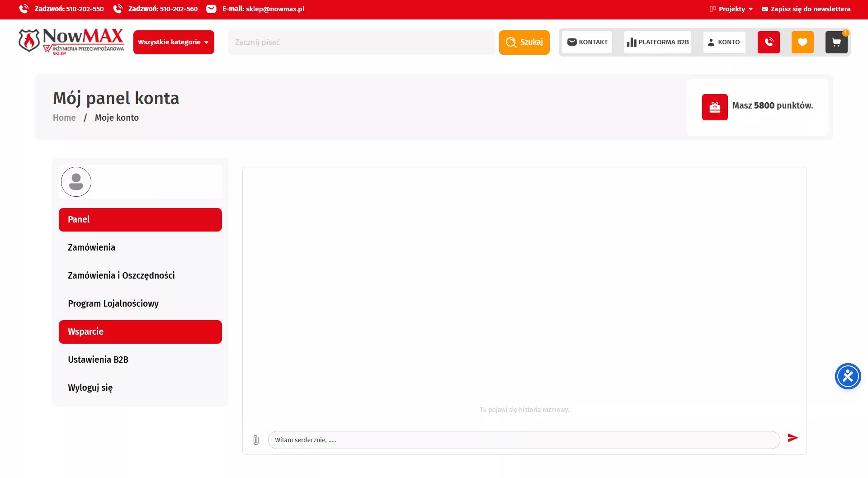This screenshot has height=478, width=868.
Task: Expand the Wszystkie kategorie dropdown
Action: [x=174, y=42]
